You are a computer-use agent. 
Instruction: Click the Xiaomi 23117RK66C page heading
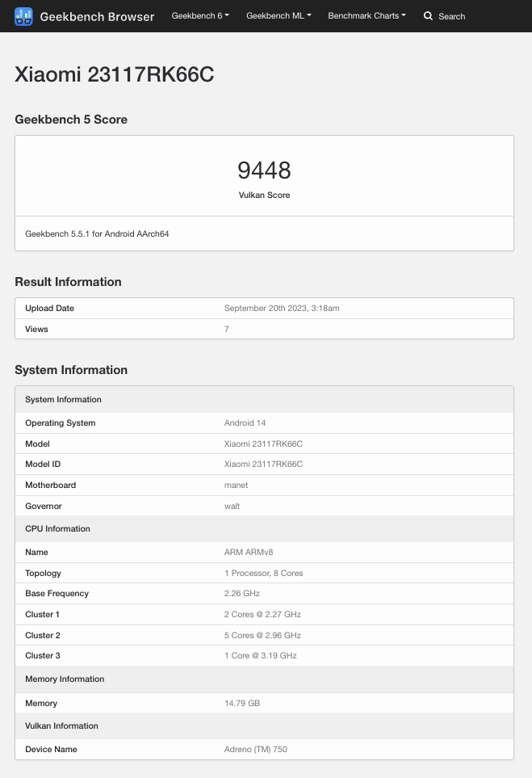pyautogui.click(x=115, y=74)
